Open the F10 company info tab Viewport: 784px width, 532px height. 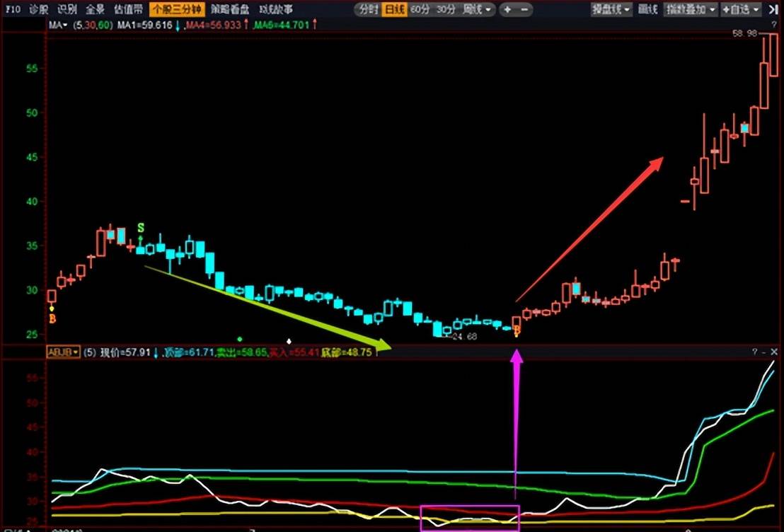pyautogui.click(x=13, y=9)
